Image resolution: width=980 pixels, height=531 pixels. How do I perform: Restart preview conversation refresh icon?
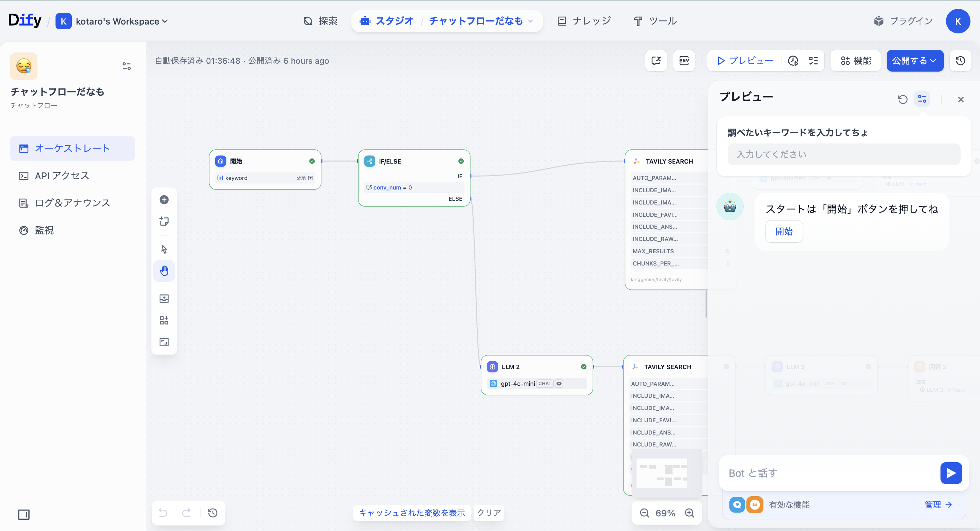pos(902,99)
